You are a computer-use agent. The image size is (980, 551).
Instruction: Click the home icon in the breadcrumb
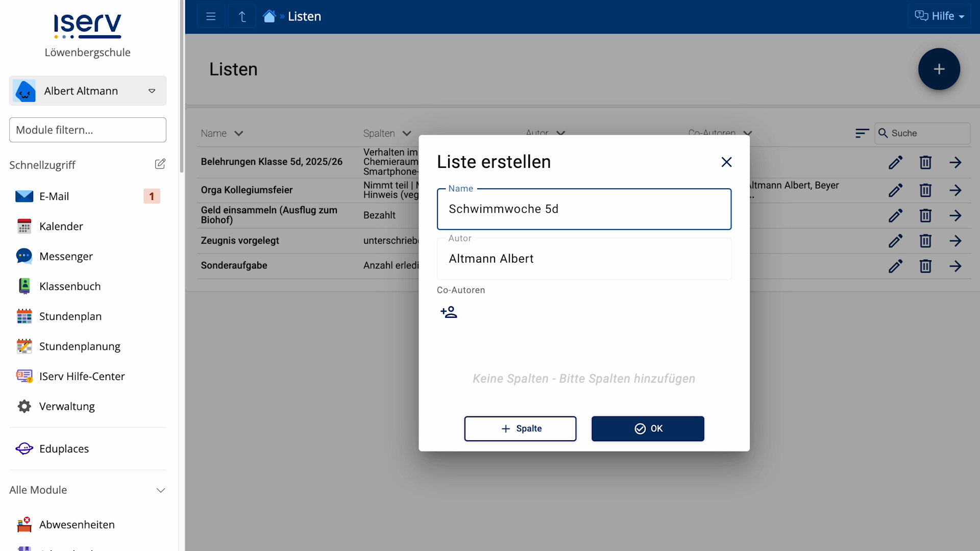pos(269,16)
